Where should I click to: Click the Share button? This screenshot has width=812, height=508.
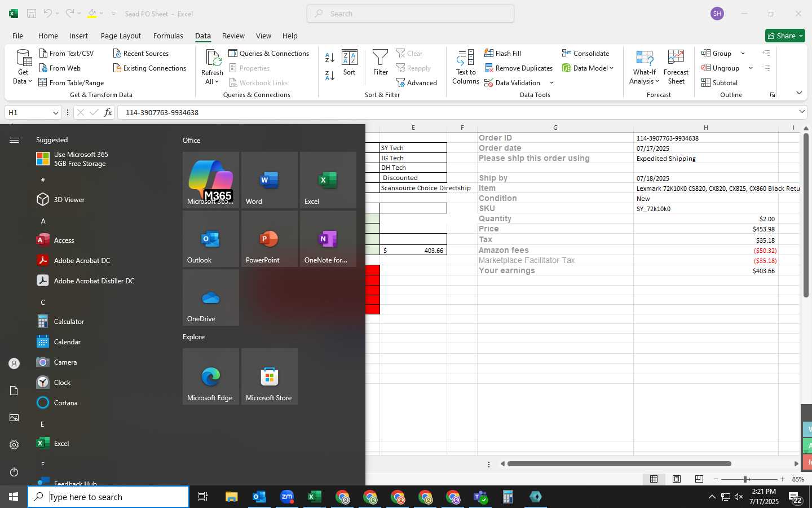click(x=785, y=36)
